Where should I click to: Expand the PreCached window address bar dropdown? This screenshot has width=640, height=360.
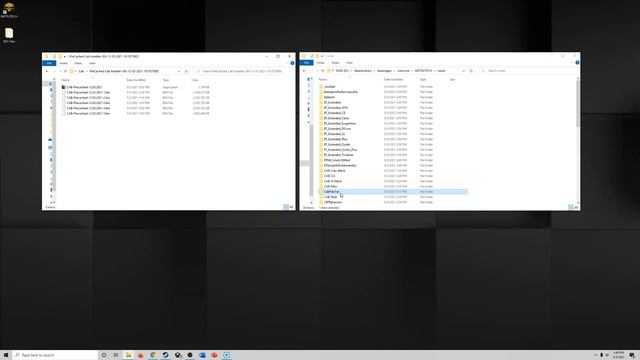[x=178, y=71]
